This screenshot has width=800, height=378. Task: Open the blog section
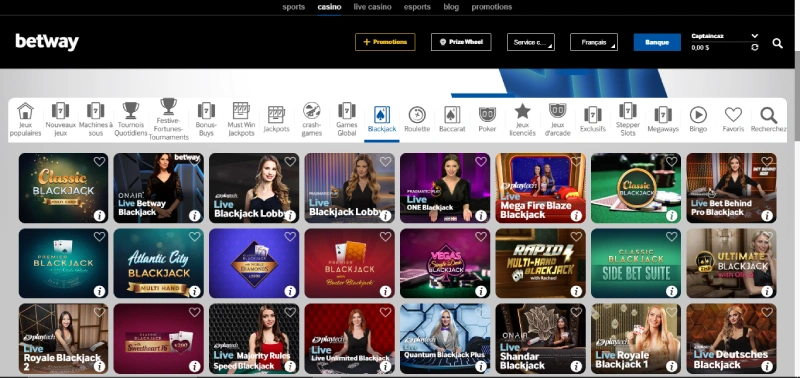pyautogui.click(x=451, y=7)
